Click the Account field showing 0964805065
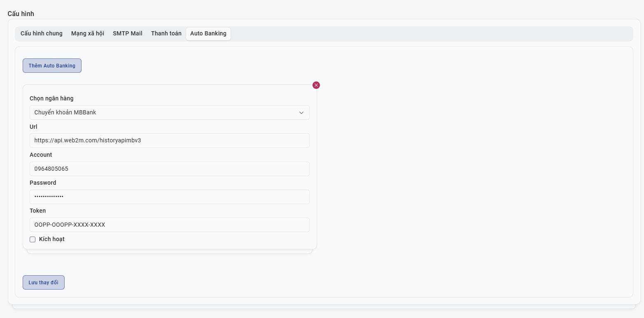The height and width of the screenshot is (318, 644). [169, 169]
